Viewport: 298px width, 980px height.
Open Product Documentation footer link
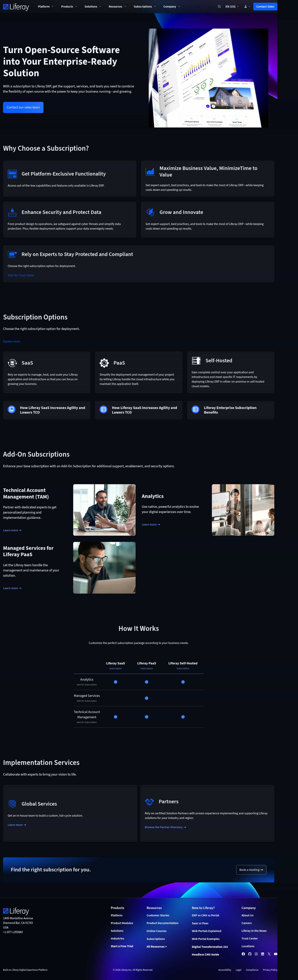pyautogui.click(x=162, y=923)
